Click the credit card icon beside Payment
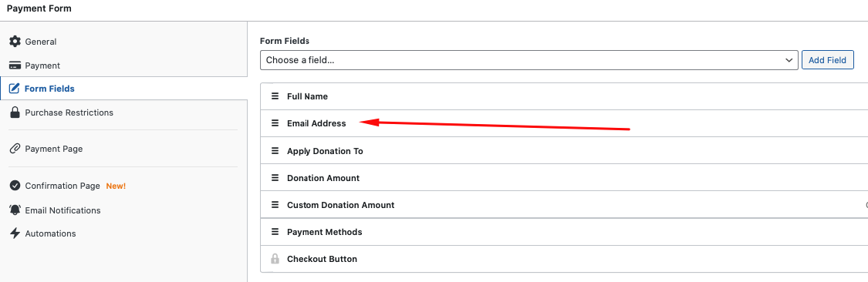Viewport: 868px width, 282px height. point(15,65)
